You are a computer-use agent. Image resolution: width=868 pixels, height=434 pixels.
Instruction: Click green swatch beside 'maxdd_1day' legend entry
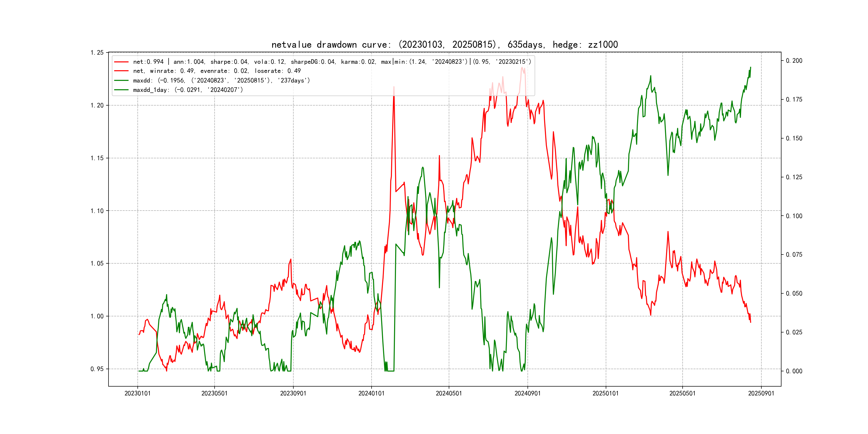point(121,90)
